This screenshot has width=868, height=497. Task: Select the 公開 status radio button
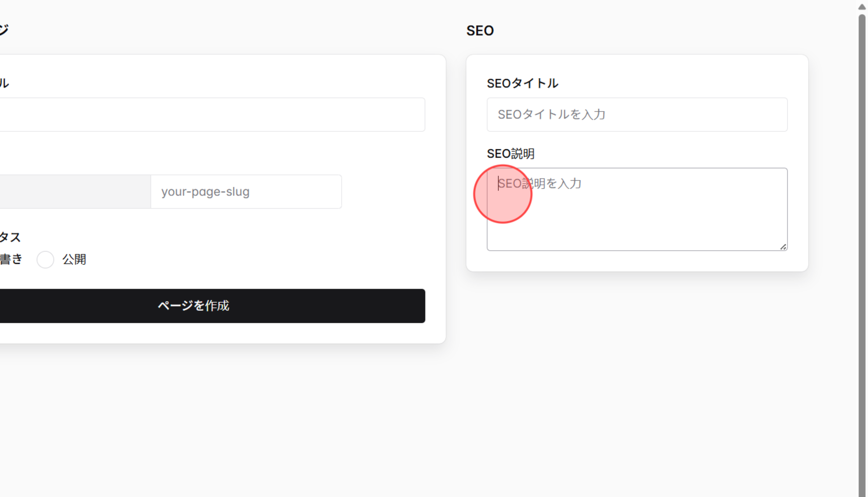click(x=45, y=259)
